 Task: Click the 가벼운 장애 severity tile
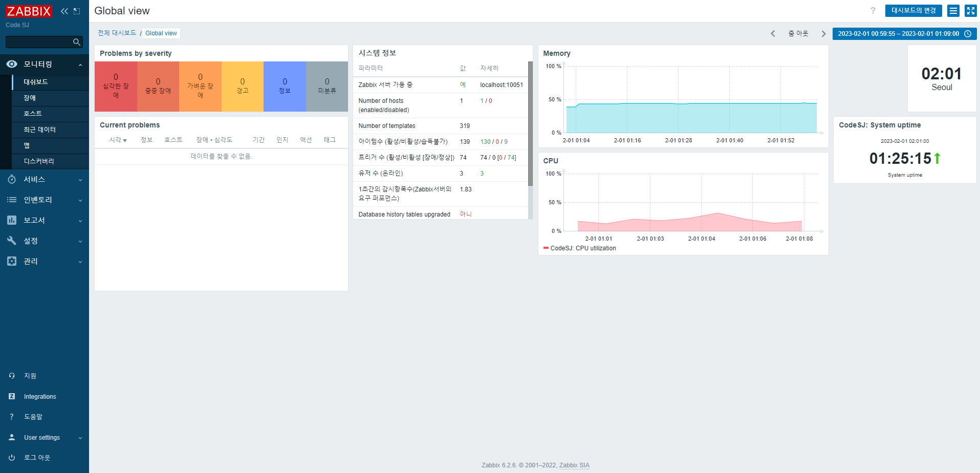coord(200,87)
